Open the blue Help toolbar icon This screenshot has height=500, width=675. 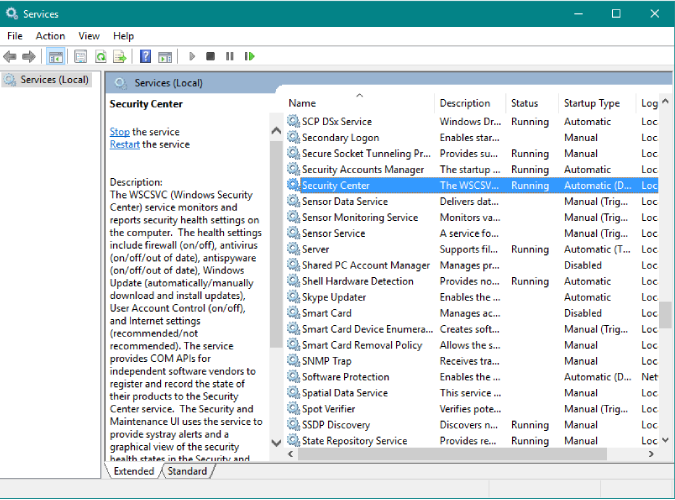pos(146,56)
